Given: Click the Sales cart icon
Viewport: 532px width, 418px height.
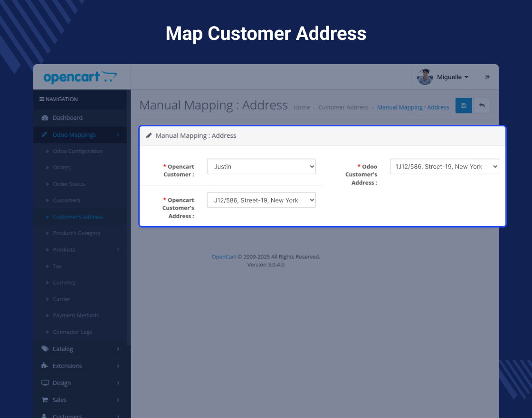Looking at the screenshot, I should (x=45, y=400).
